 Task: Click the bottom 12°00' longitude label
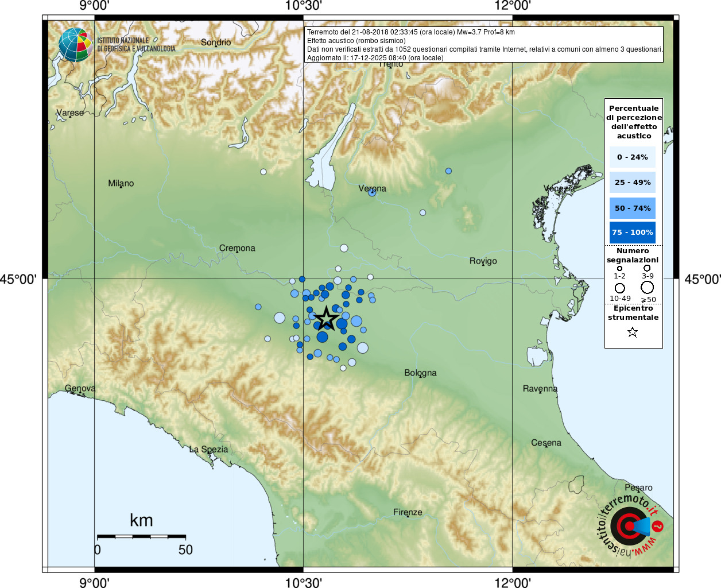[x=513, y=583]
